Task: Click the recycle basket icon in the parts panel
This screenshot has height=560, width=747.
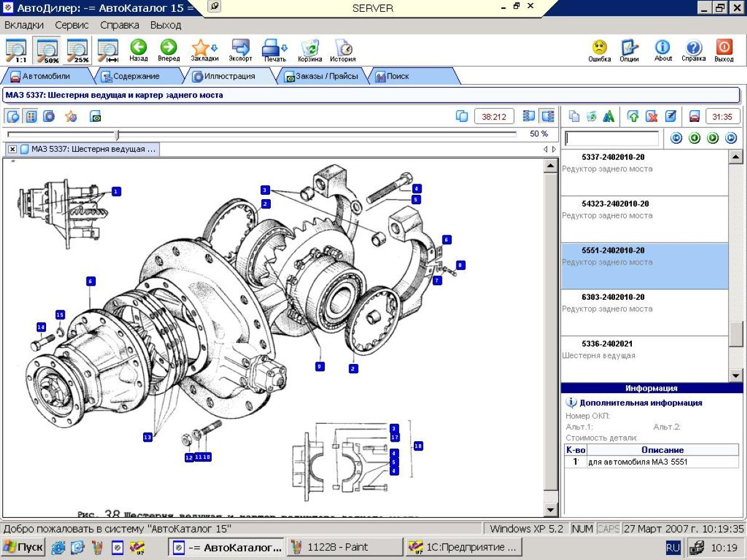Action: [591, 116]
